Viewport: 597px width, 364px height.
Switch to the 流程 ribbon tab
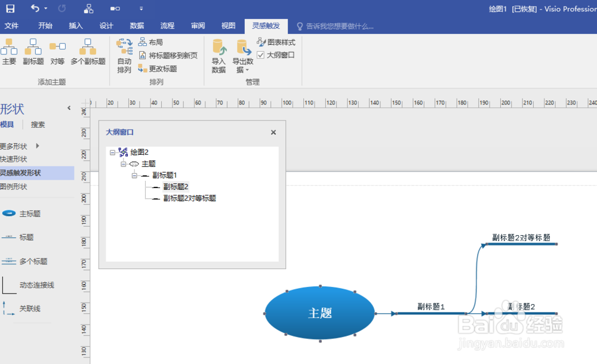point(167,26)
